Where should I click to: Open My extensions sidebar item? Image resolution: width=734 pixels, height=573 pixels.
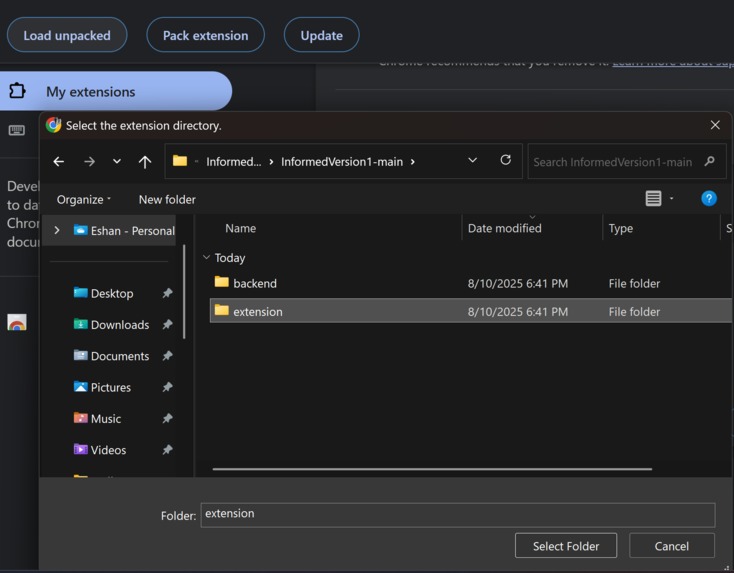pos(116,91)
